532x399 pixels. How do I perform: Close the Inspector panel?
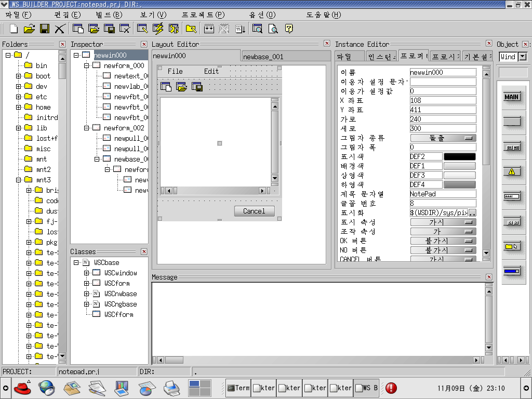[x=144, y=45]
